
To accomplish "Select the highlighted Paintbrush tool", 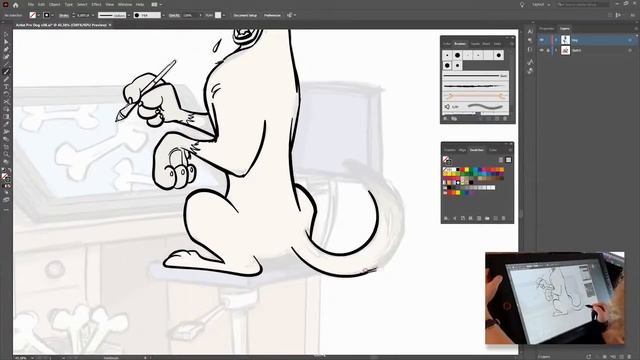I will (6, 71).
